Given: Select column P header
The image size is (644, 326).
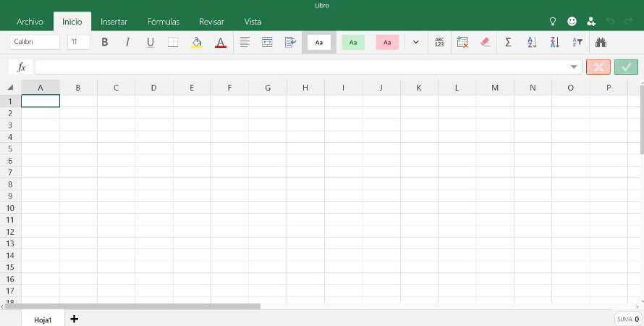Looking at the screenshot, I should (609, 88).
